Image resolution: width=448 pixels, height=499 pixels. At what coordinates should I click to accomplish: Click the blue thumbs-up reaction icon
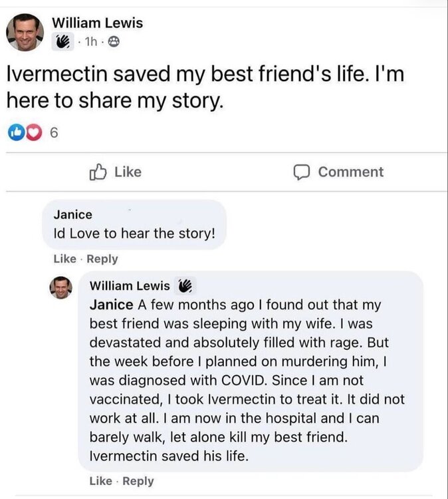14,133
